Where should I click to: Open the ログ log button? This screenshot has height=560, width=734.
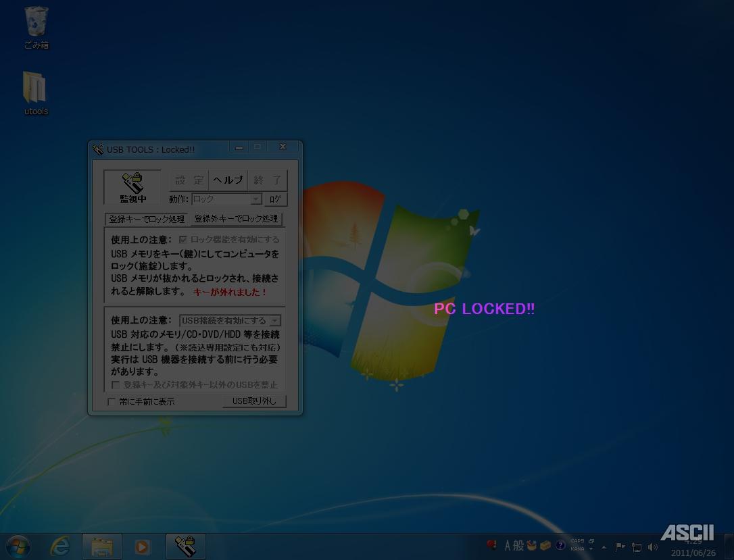click(x=275, y=199)
